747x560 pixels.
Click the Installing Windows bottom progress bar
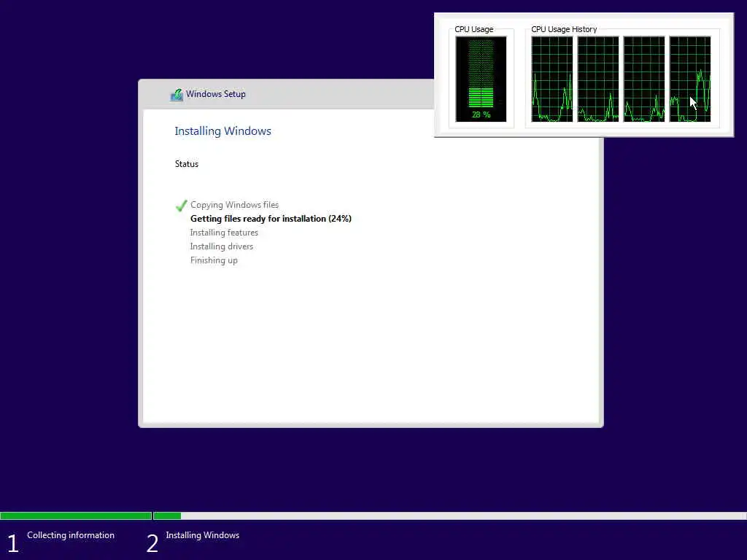(x=449, y=516)
